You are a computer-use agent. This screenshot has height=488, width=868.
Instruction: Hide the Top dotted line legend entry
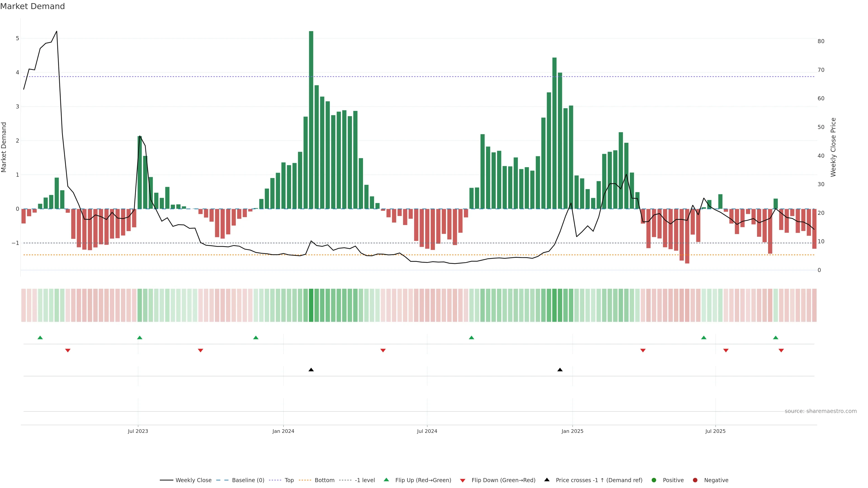click(x=289, y=480)
